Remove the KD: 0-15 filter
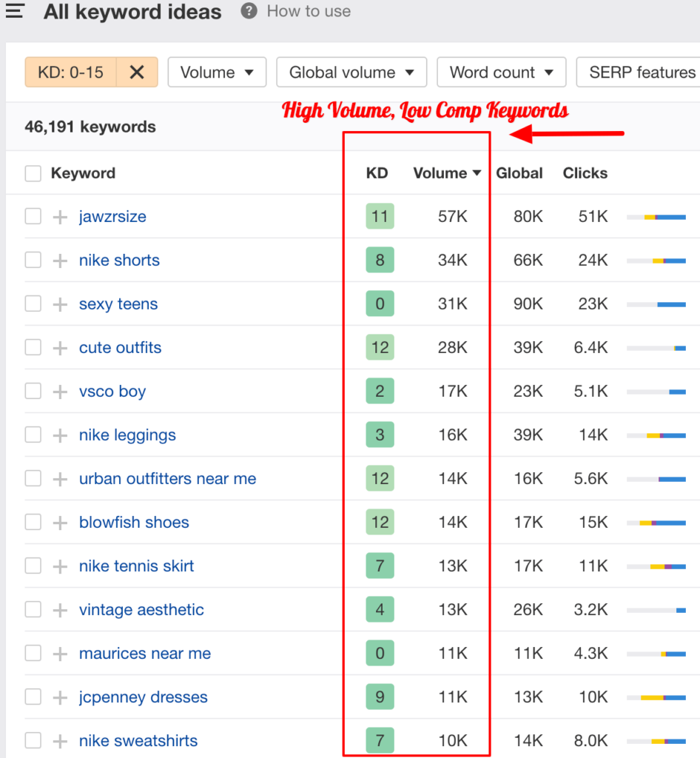 137,72
